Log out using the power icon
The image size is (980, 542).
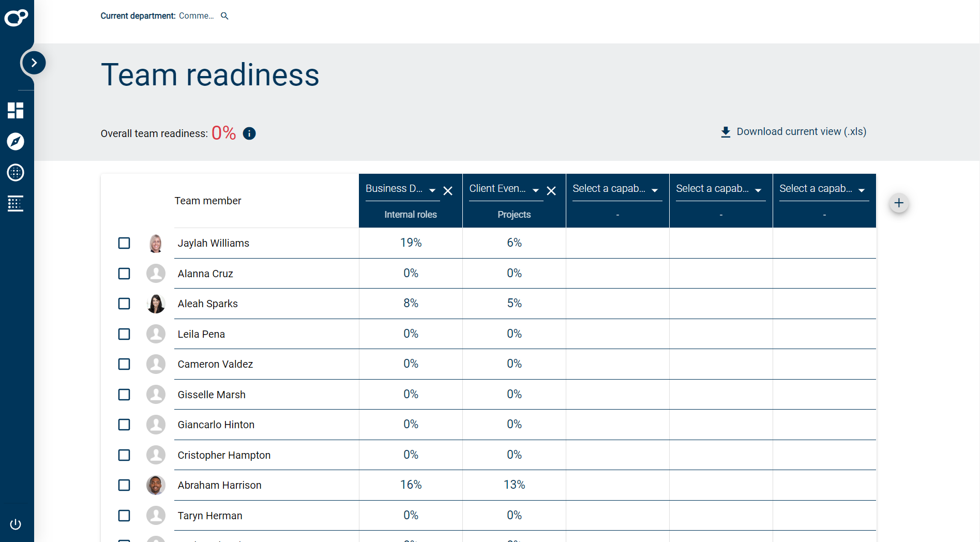pyautogui.click(x=16, y=524)
